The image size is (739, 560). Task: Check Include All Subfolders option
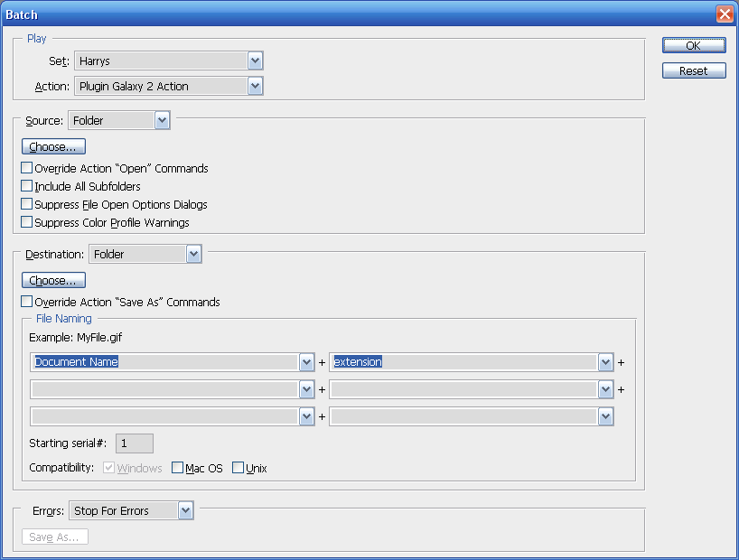(27, 186)
